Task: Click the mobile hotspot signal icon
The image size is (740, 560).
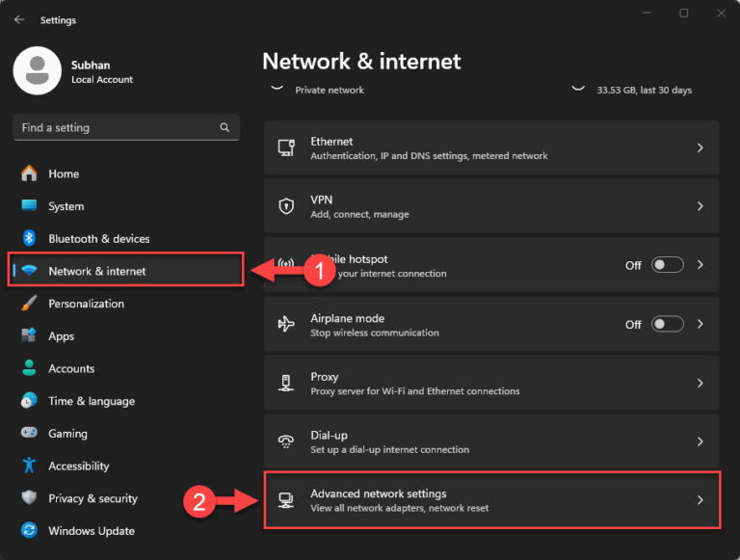Action: coord(286,263)
